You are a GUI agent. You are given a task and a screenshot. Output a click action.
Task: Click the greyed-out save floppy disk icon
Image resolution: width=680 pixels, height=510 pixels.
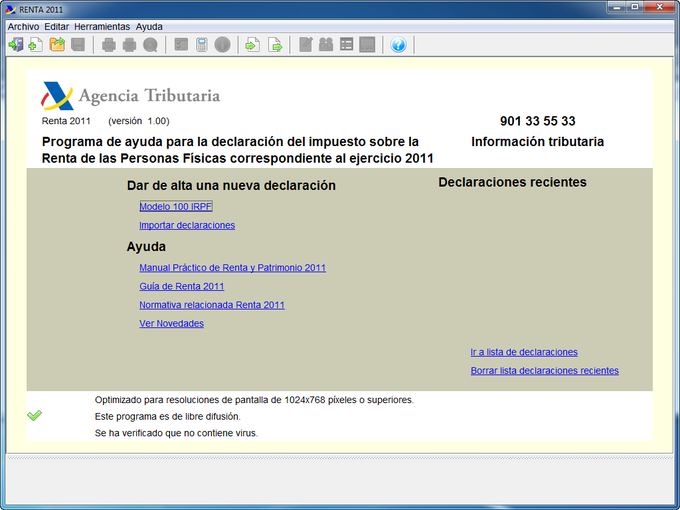[78, 45]
